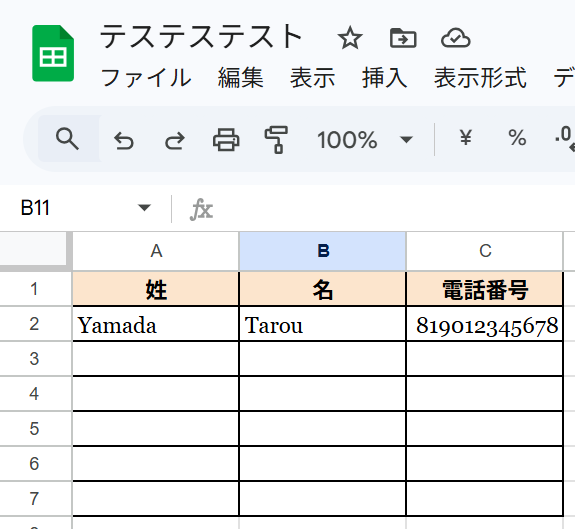
Task: Select the Tarou cell
Action: pyautogui.click(x=323, y=324)
